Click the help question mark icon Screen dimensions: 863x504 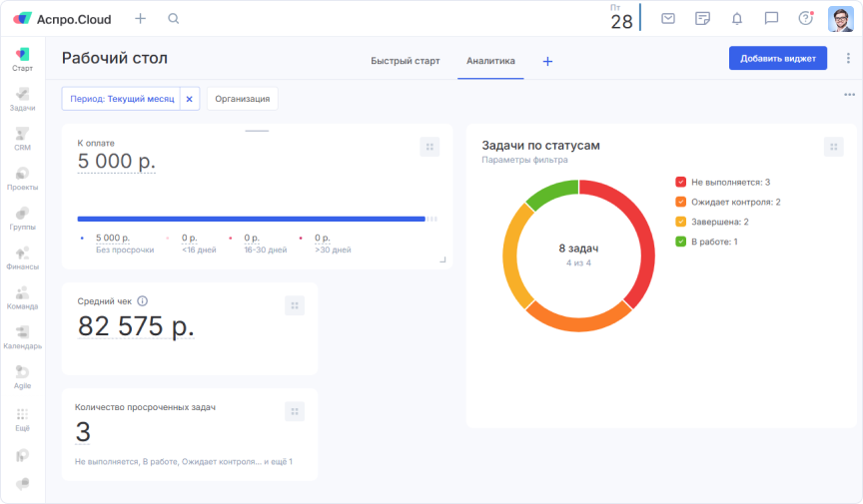click(x=805, y=19)
